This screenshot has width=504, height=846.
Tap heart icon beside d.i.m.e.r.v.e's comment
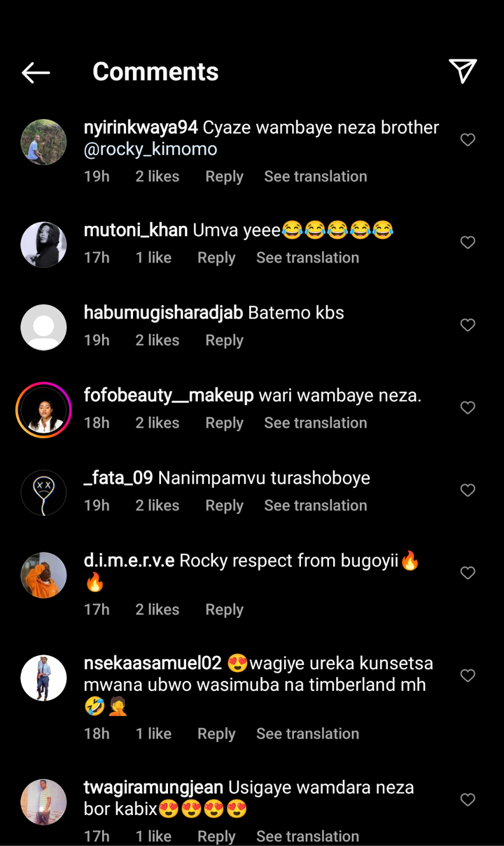468,573
